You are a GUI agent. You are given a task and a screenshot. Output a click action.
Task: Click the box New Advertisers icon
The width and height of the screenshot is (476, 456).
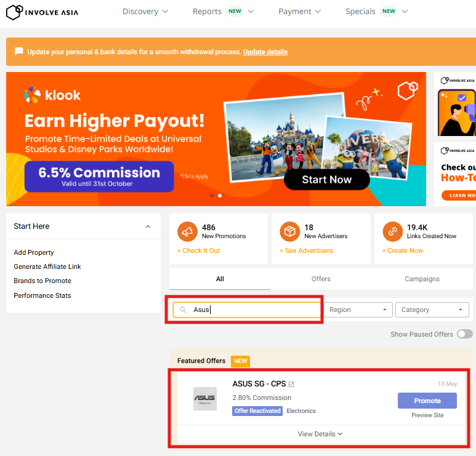(290, 231)
